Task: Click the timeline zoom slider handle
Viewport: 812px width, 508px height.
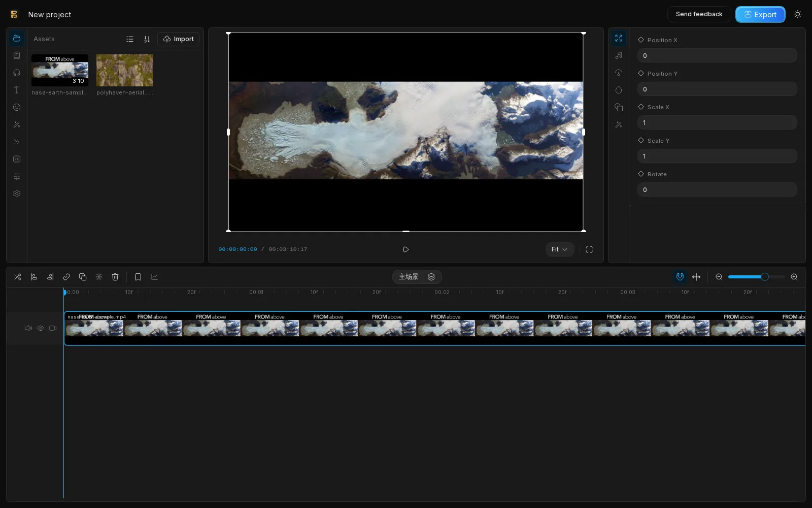Action: tap(765, 277)
